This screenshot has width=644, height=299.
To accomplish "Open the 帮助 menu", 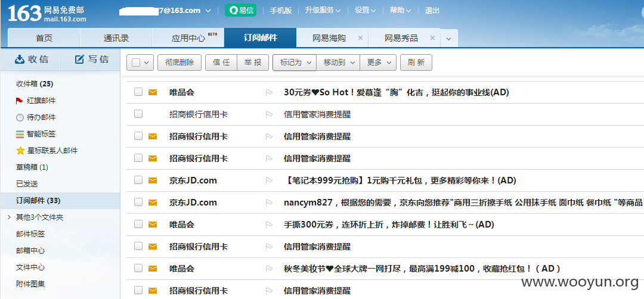I will tap(400, 11).
